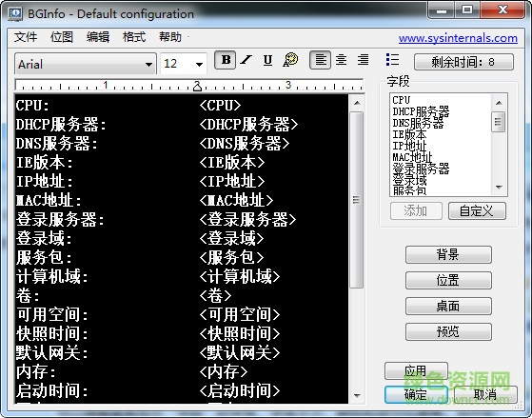Image resolution: width=532 pixels, height=418 pixels.
Task: Visit www.sysinternals.com link
Action: (x=458, y=38)
